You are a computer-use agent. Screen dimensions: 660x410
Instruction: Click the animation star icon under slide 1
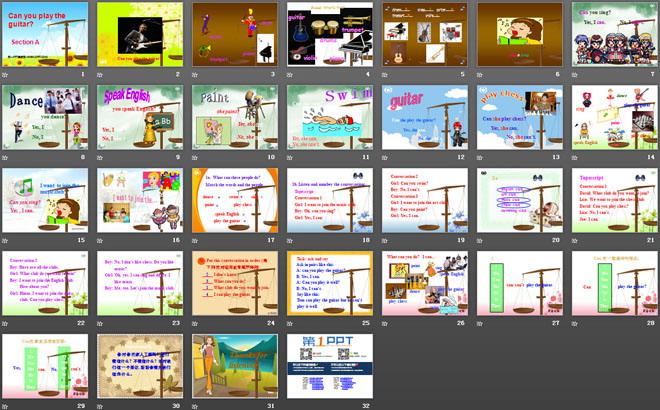coord(5,75)
